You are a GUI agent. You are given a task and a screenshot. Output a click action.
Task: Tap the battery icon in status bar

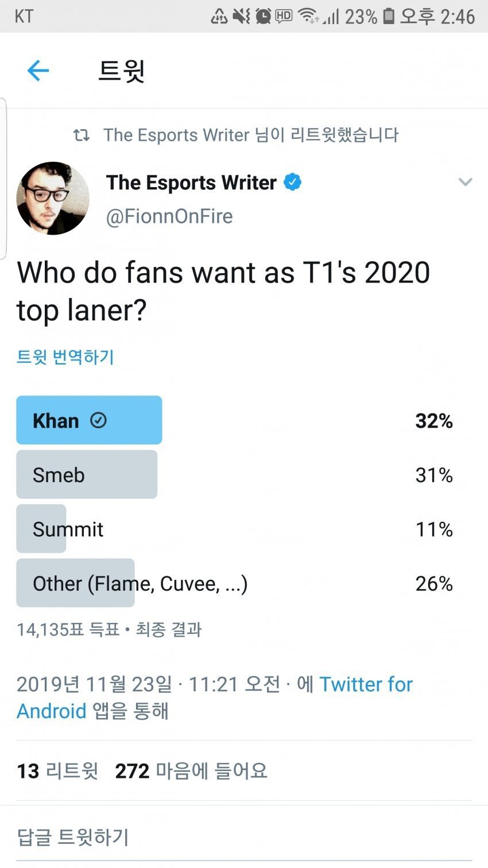[389, 16]
